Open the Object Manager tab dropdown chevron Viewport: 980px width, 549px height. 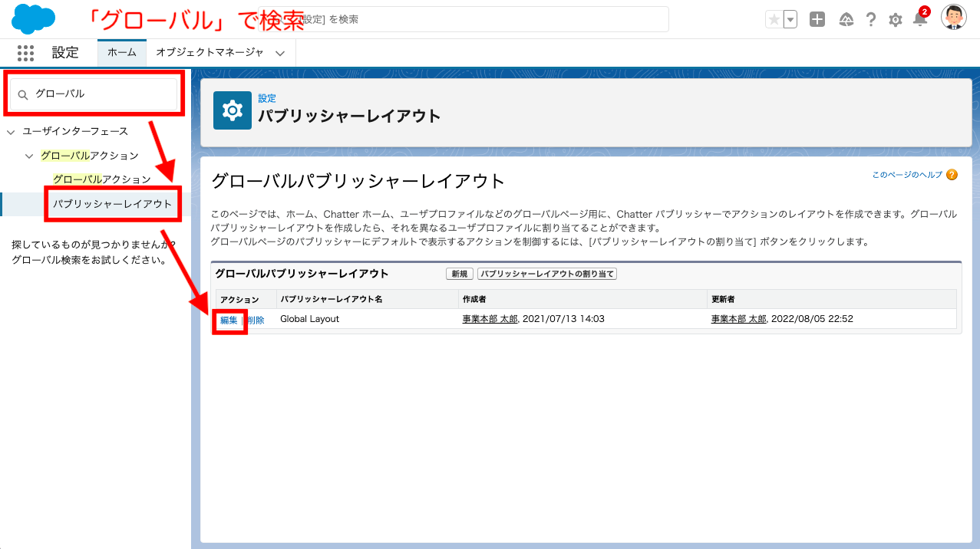[x=280, y=53]
